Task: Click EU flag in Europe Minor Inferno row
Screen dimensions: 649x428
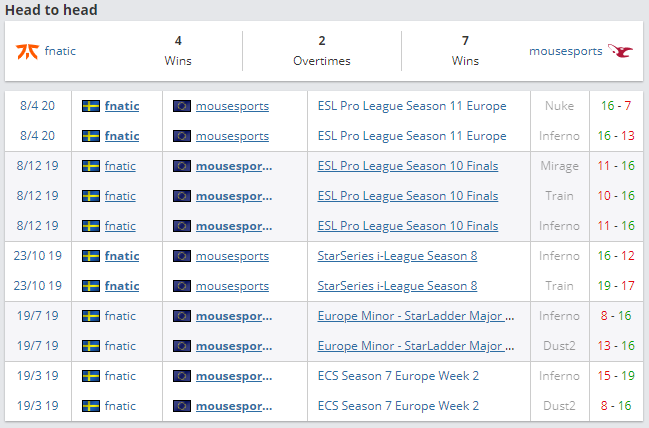Action: click(182, 316)
